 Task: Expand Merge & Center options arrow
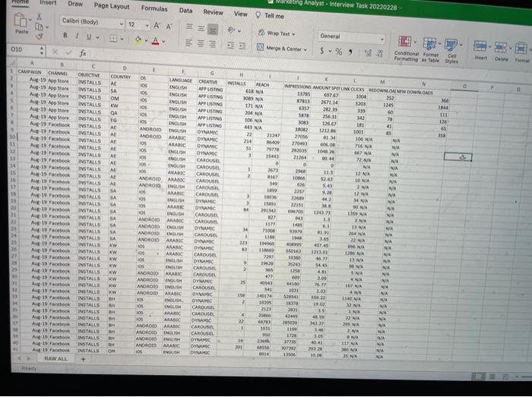point(306,50)
